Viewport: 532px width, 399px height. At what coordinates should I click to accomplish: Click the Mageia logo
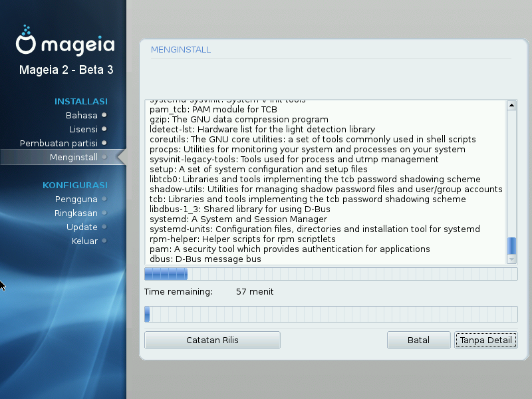tap(65, 40)
